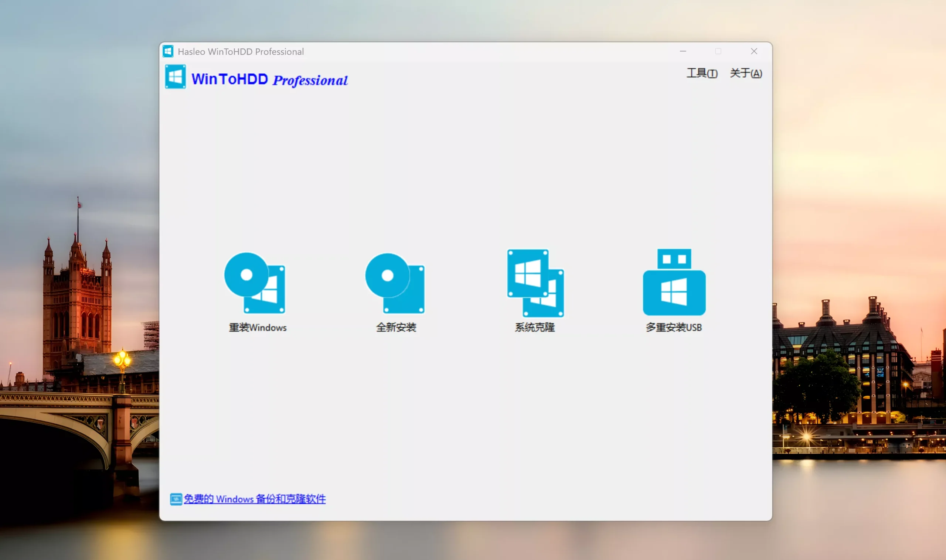Click the 重装Windows text label
Viewport: 946px width, 560px height.
pos(257,328)
